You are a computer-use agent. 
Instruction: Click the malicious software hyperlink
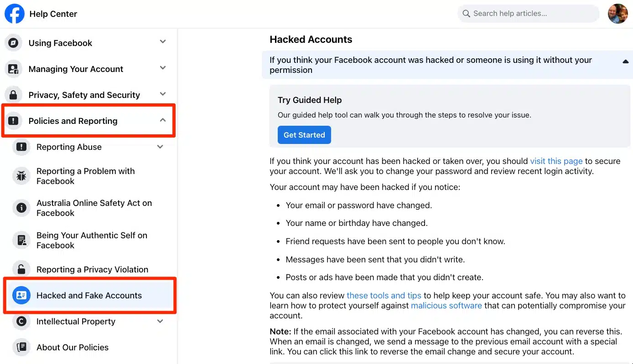pyautogui.click(x=446, y=305)
